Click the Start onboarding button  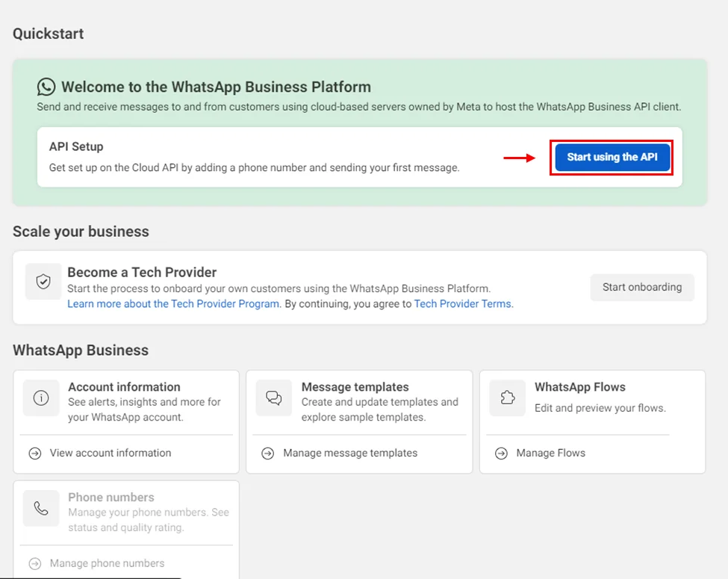click(x=642, y=287)
